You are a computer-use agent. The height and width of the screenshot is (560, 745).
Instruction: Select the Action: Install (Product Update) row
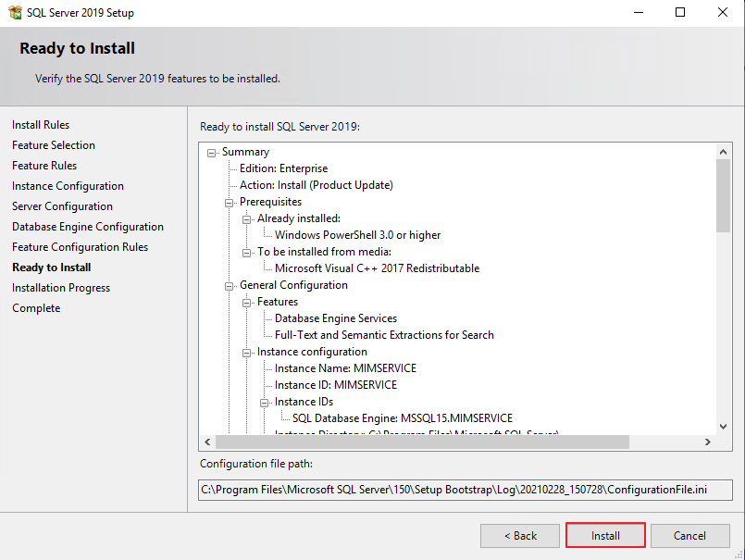317,185
